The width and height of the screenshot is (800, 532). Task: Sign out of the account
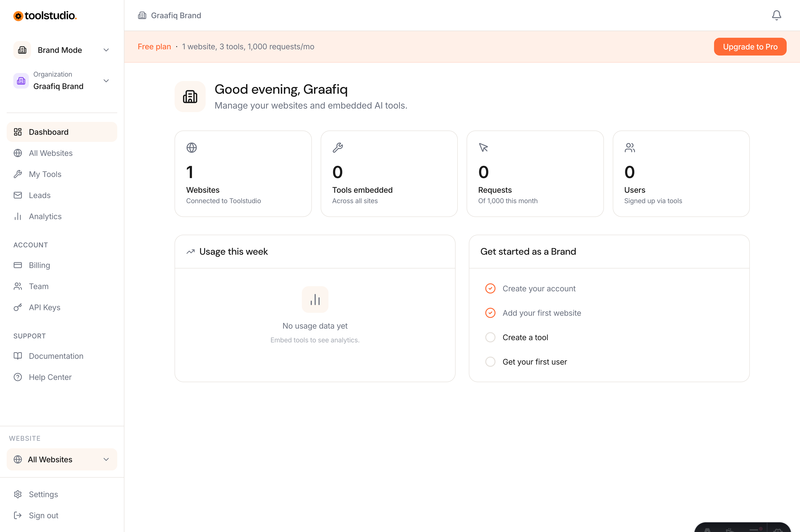(x=43, y=515)
